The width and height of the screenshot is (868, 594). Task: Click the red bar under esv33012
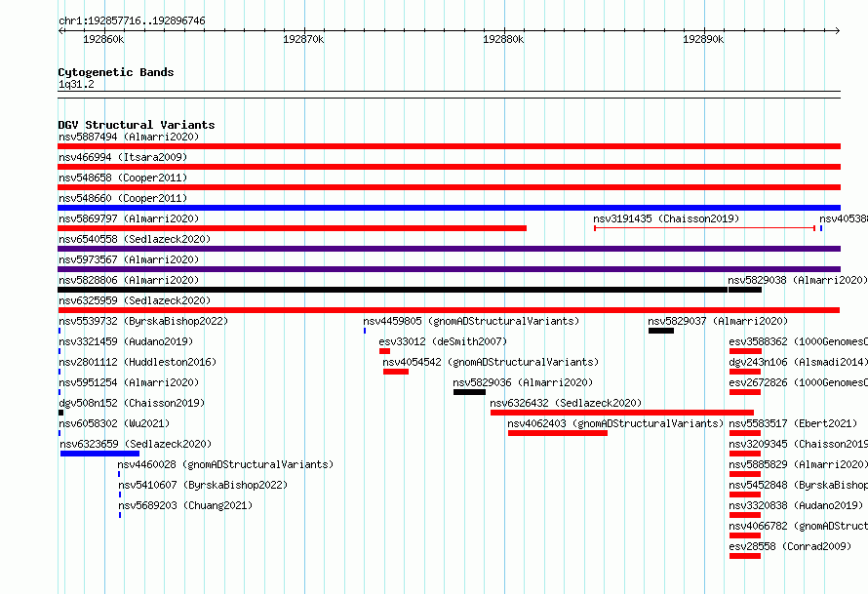click(x=384, y=351)
